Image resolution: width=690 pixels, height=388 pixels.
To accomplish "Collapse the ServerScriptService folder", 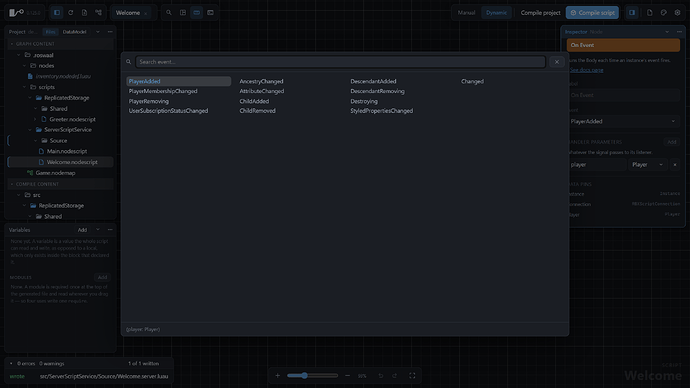I will pos(30,130).
